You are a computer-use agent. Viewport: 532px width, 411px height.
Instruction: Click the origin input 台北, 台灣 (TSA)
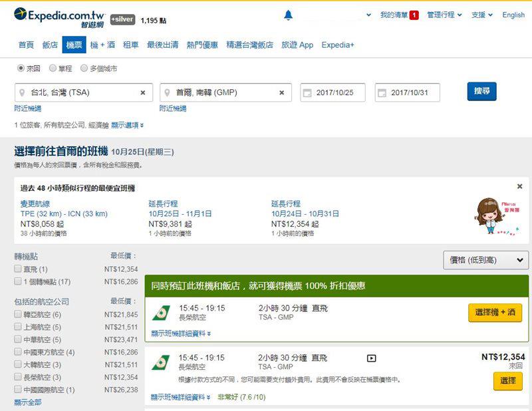(84, 92)
